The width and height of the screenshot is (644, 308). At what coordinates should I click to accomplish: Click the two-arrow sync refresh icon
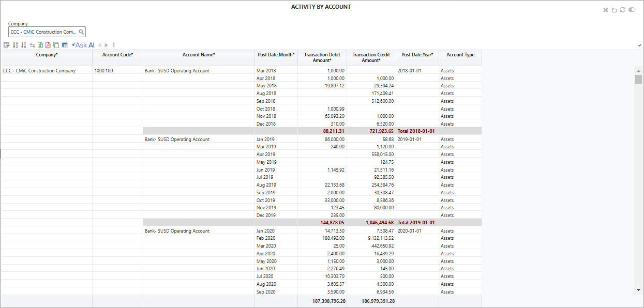(623, 10)
